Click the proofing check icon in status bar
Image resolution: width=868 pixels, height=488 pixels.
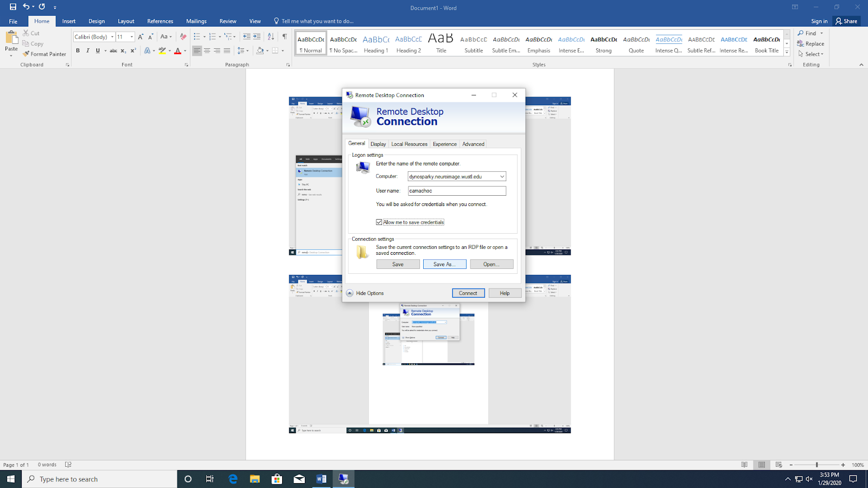point(68,465)
